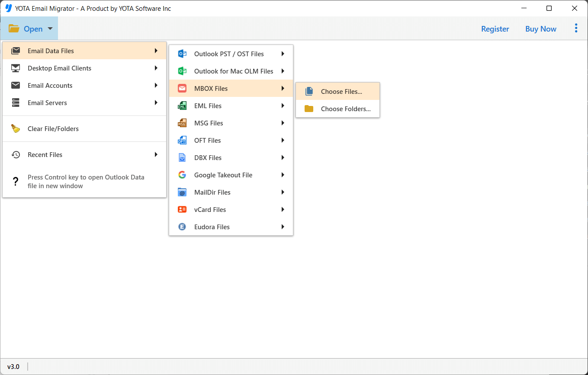The width and height of the screenshot is (588, 375).
Task: Select Email Accounts menu entry
Action: click(x=84, y=85)
